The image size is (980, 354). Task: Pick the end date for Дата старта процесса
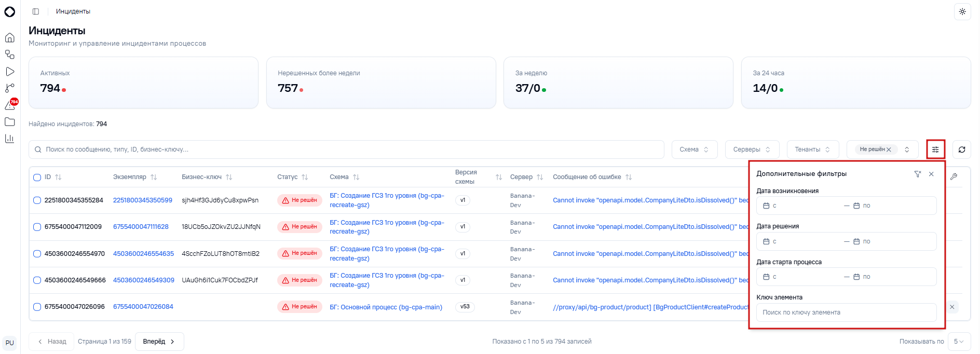(x=893, y=277)
